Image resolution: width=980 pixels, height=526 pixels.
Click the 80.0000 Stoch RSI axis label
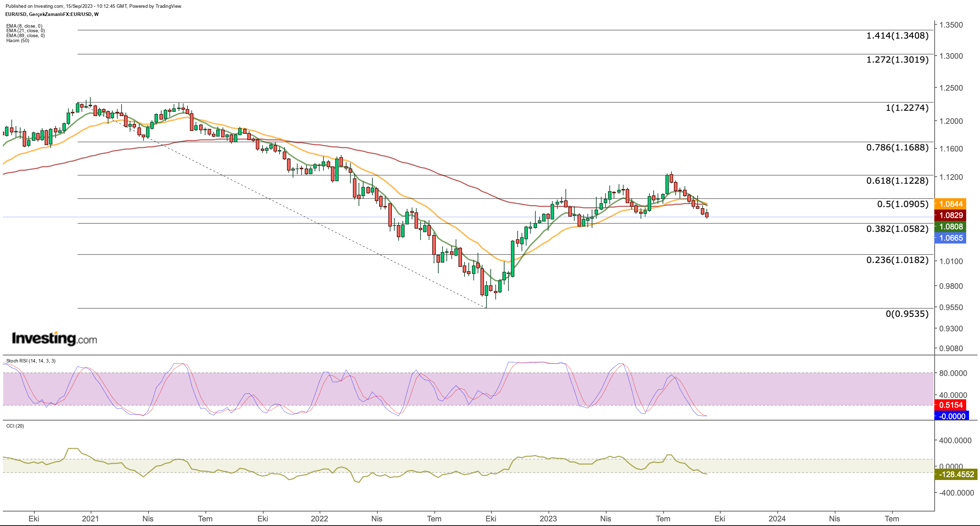(953, 373)
